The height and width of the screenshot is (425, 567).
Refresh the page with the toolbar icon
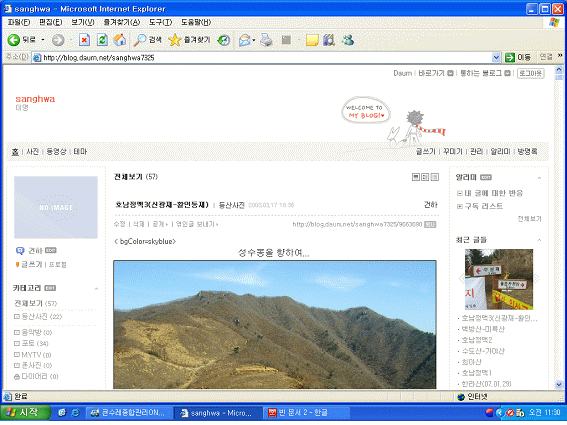pyautogui.click(x=102, y=40)
